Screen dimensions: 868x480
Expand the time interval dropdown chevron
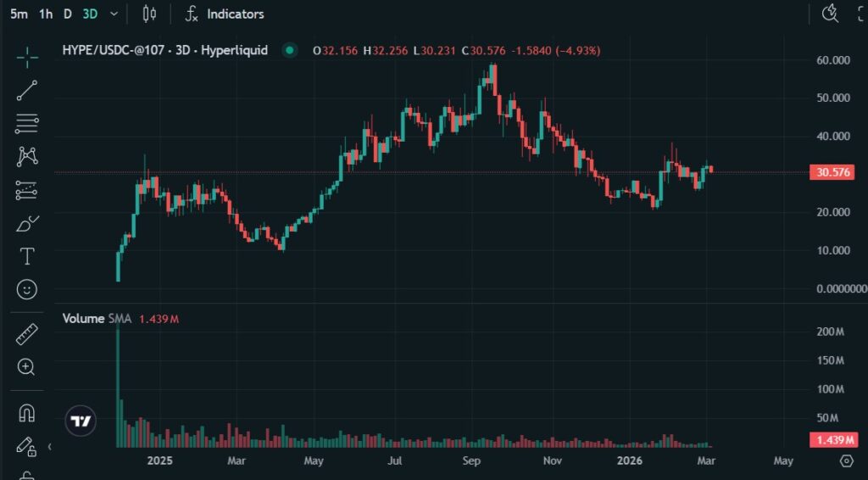pos(114,14)
